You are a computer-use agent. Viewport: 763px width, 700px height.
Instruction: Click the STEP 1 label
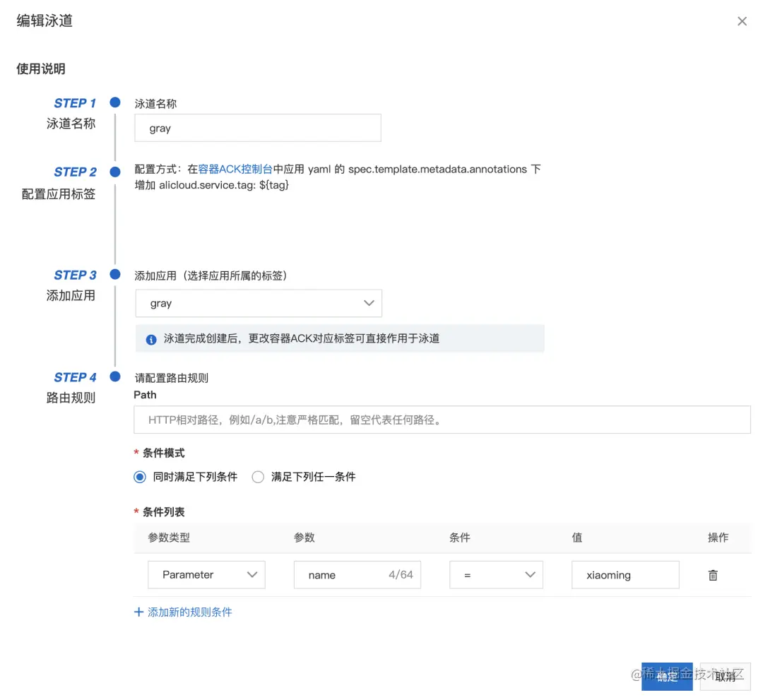tap(75, 103)
